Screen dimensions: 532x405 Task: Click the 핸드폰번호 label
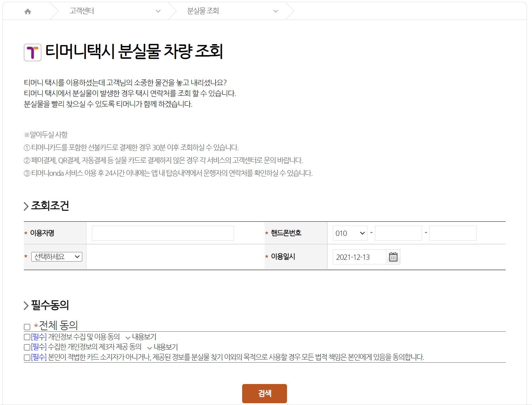point(286,233)
